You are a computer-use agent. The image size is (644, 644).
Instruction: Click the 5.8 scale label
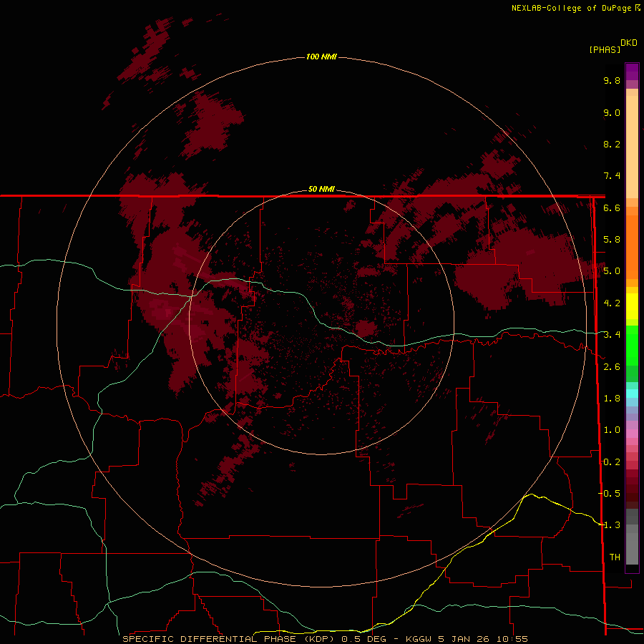pyautogui.click(x=612, y=240)
